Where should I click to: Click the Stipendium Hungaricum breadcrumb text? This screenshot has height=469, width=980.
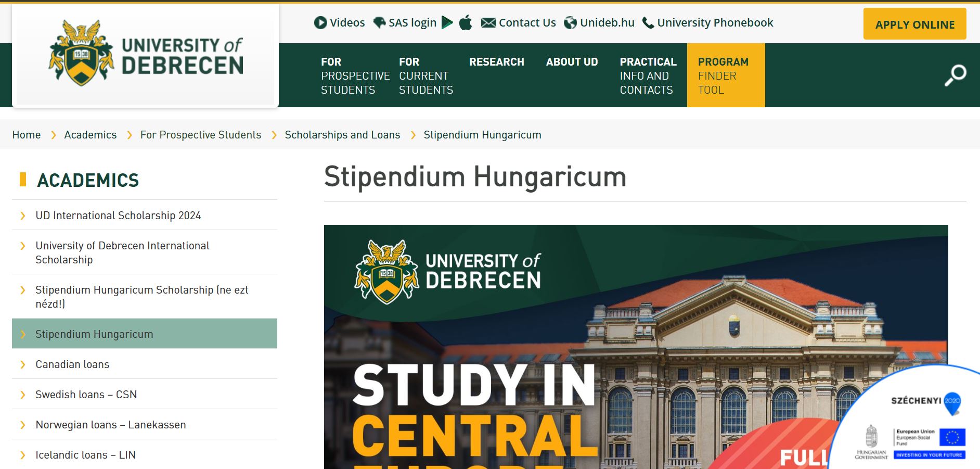pos(482,135)
